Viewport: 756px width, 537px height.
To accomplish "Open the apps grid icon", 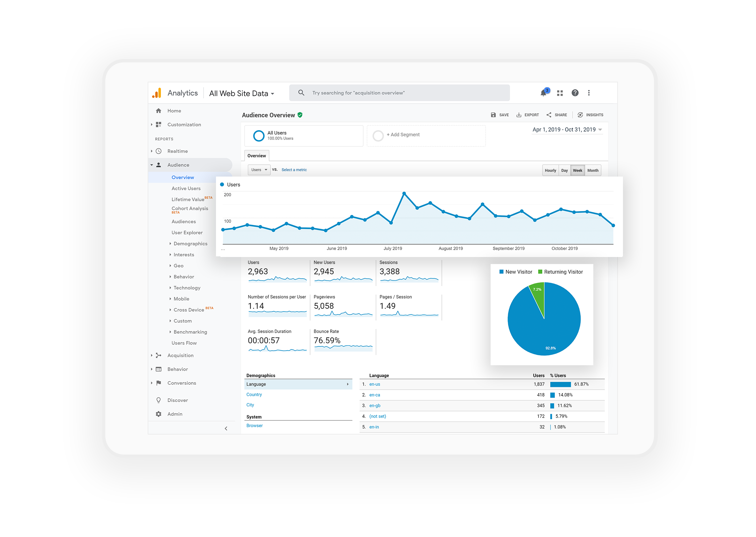I will click(560, 93).
